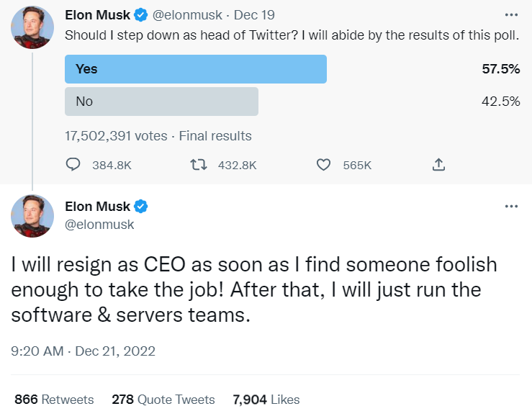532x419 pixels.
Task: Click the verified badge on the poll tweet
Action: pyautogui.click(x=140, y=15)
